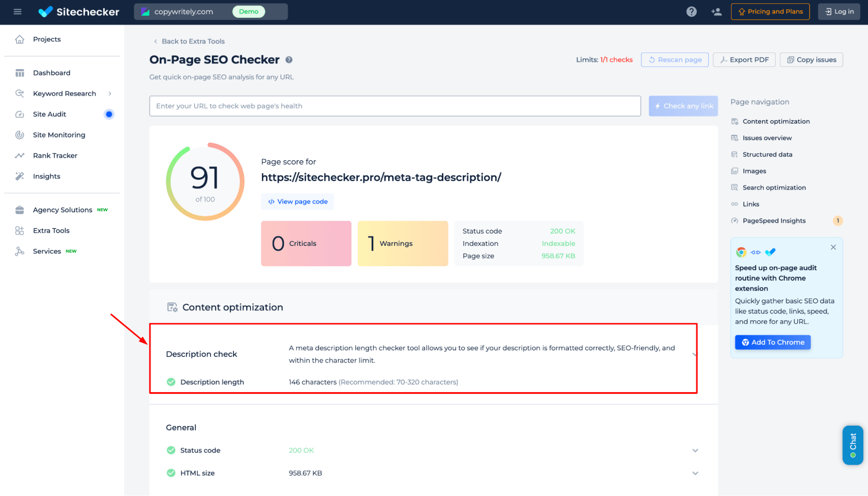Screen dimensions: 868x496
Task: Open Dashboard in the sidebar
Action: coord(51,73)
